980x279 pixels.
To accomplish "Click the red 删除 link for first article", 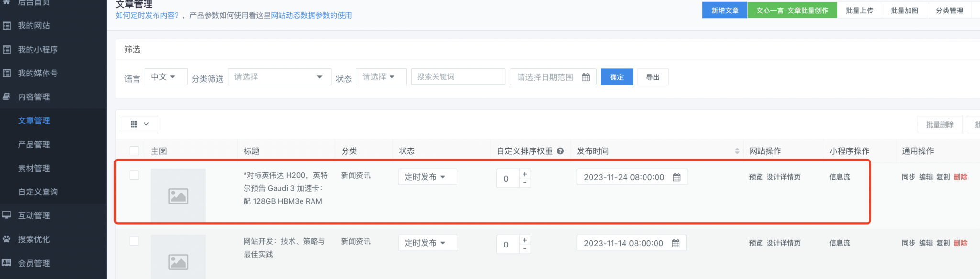I will click(960, 177).
